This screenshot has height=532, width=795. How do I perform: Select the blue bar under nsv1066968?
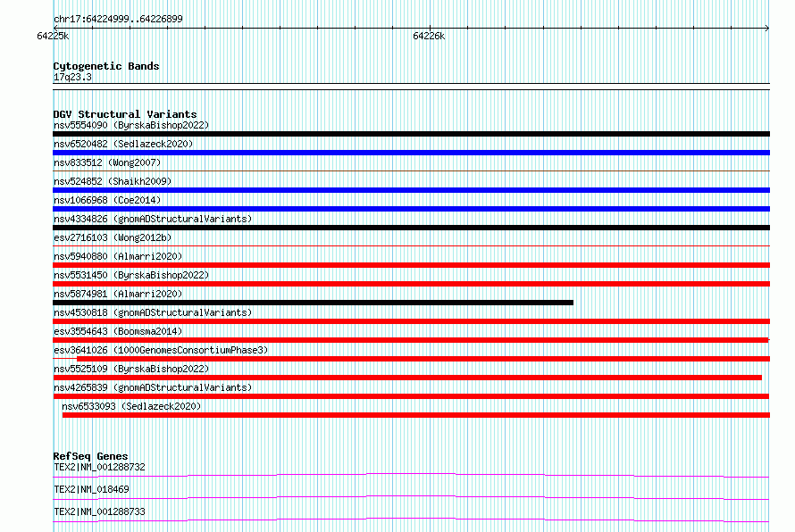(411, 209)
